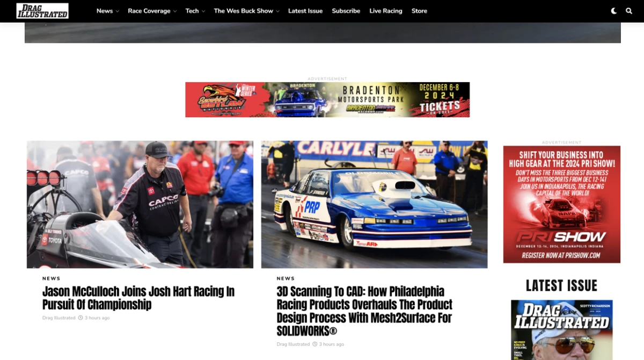The width and height of the screenshot is (644, 360).
Task: Click the Bradenton Motorsports Park banner ad
Action: (x=327, y=99)
